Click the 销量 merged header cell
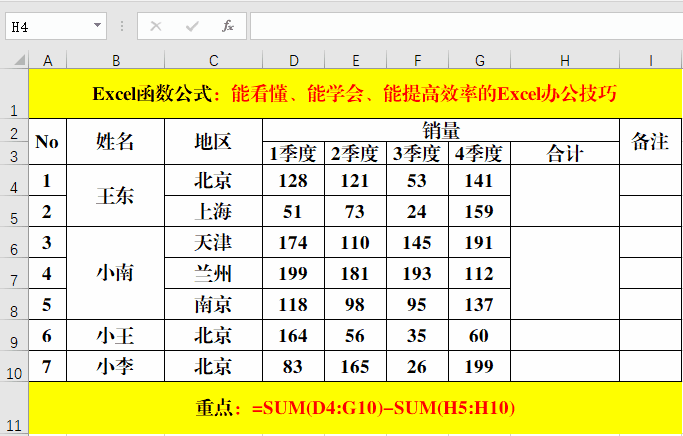This screenshot has width=683, height=436. (441, 130)
